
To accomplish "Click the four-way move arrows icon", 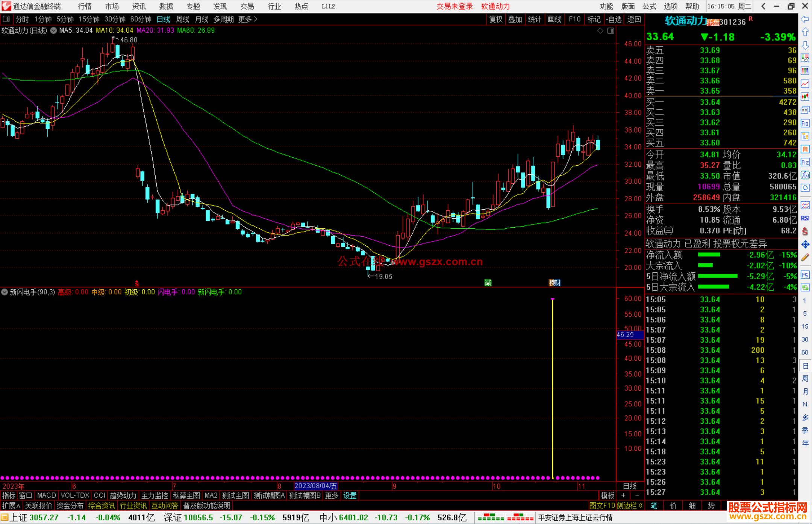I will pos(805,245).
